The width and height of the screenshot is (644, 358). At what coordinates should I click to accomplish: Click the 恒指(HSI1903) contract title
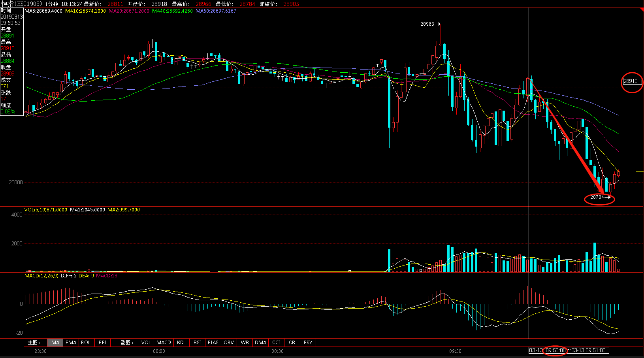tap(21, 4)
